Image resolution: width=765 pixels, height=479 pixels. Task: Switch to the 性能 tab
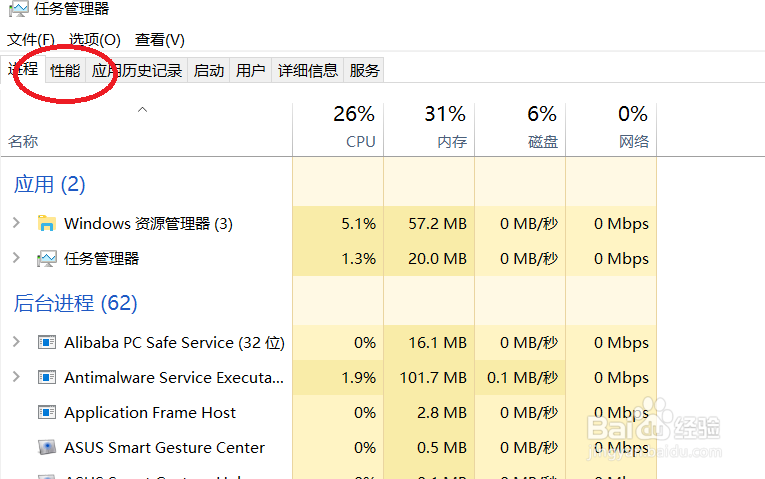65,70
